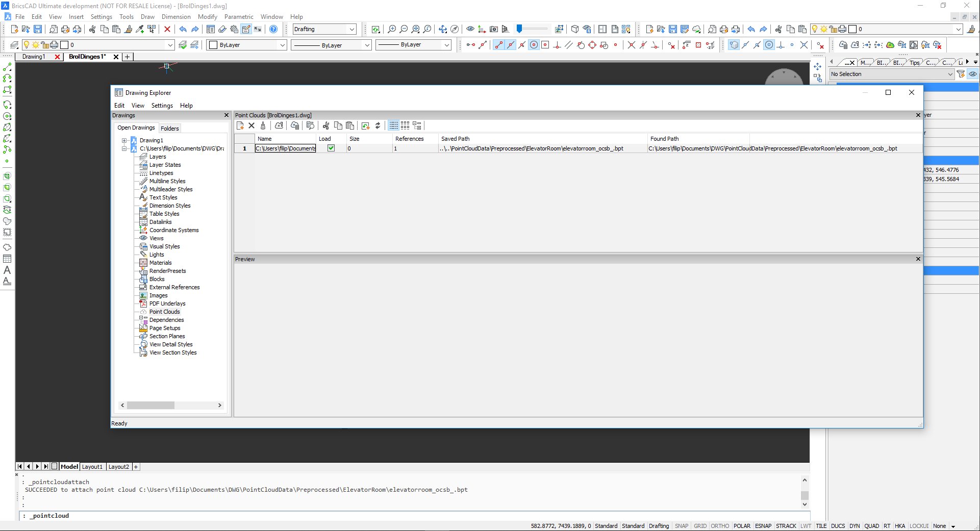Screen dimensions: 980x531
Task: Expand the Drawing1 tree node
Action: pos(124,140)
